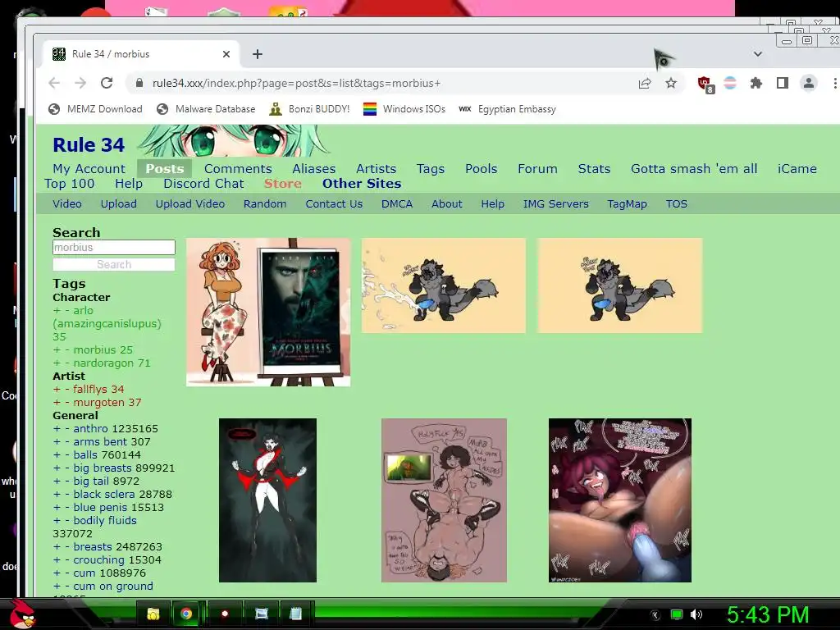
Task: Open the Discord Chat link
Action: click(203, 184)
